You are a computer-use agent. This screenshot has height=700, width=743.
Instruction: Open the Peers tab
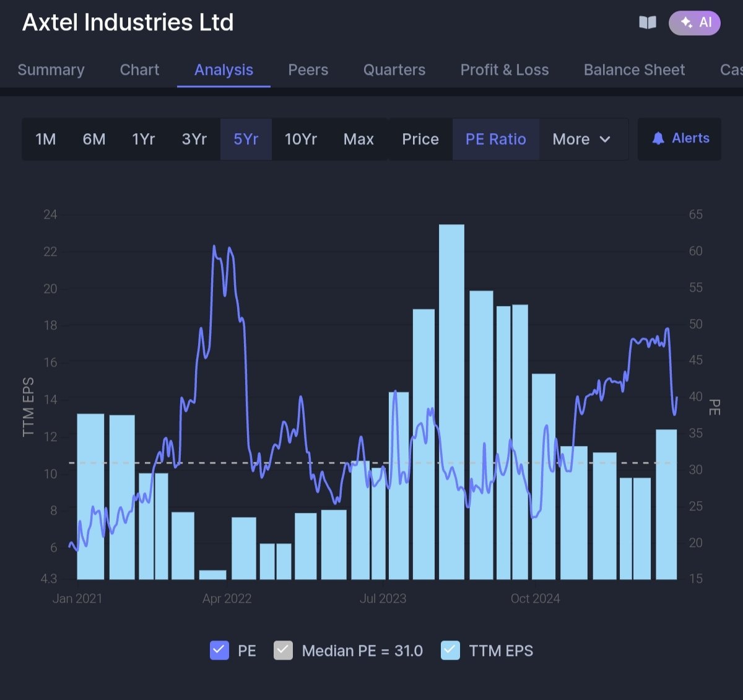pyautogui.click(x=308, y=70)
